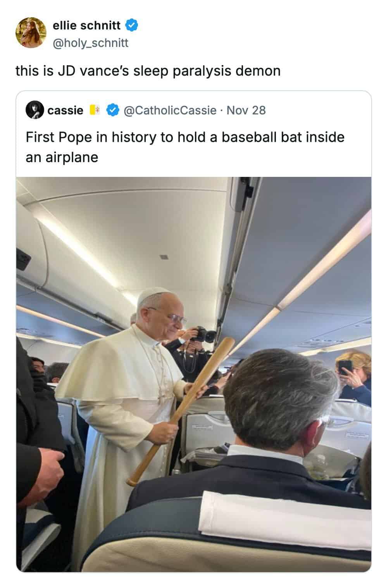
Task: Click ellie schnitt's blue verified badge
Action: (132, 26)
